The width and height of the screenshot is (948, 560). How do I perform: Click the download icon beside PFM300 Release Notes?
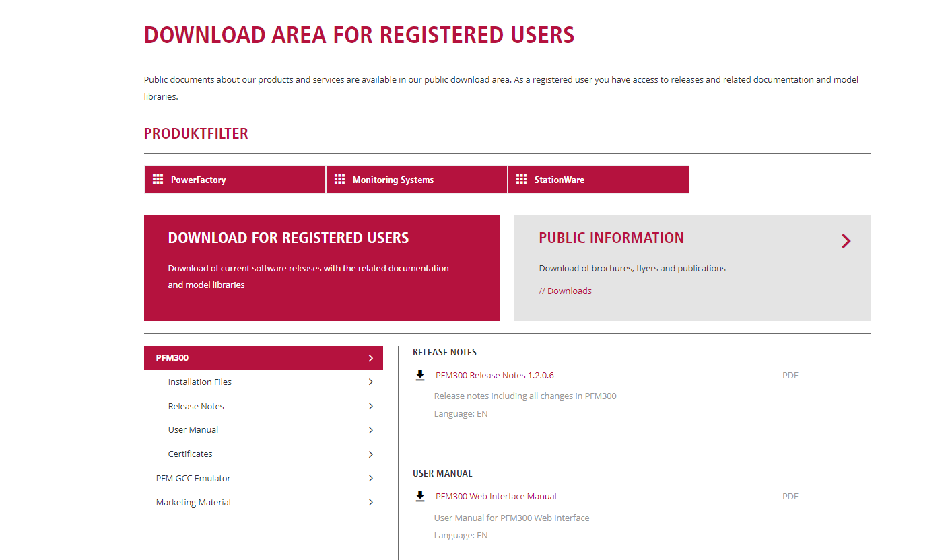(420, 374)
